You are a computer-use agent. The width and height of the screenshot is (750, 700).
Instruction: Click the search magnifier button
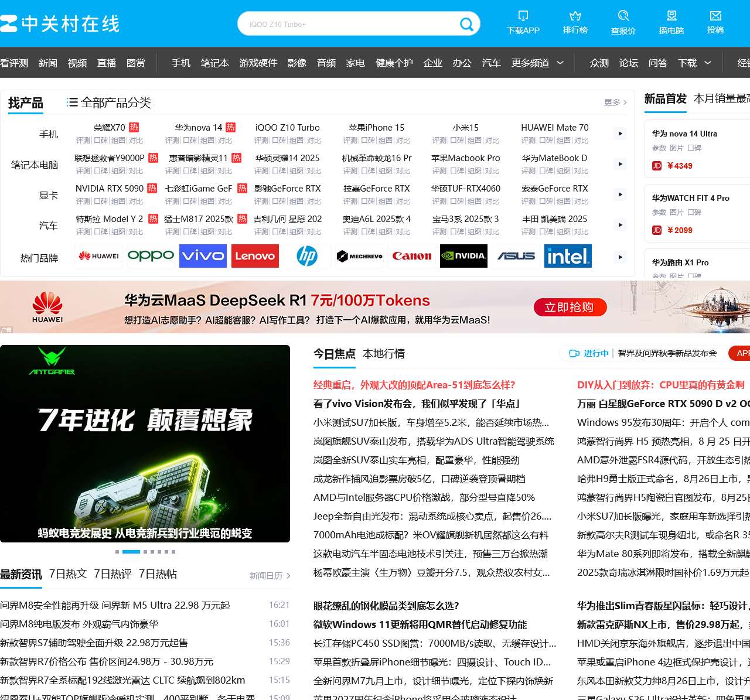466,23
